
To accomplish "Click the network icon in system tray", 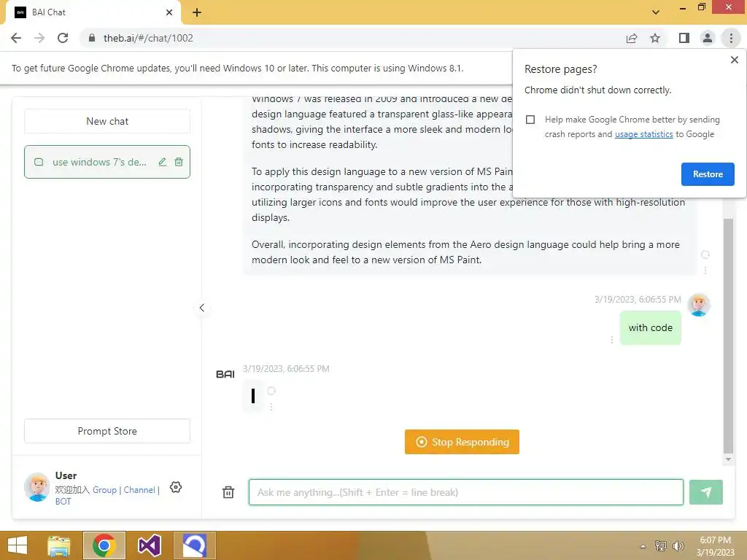I will point(661,545).
